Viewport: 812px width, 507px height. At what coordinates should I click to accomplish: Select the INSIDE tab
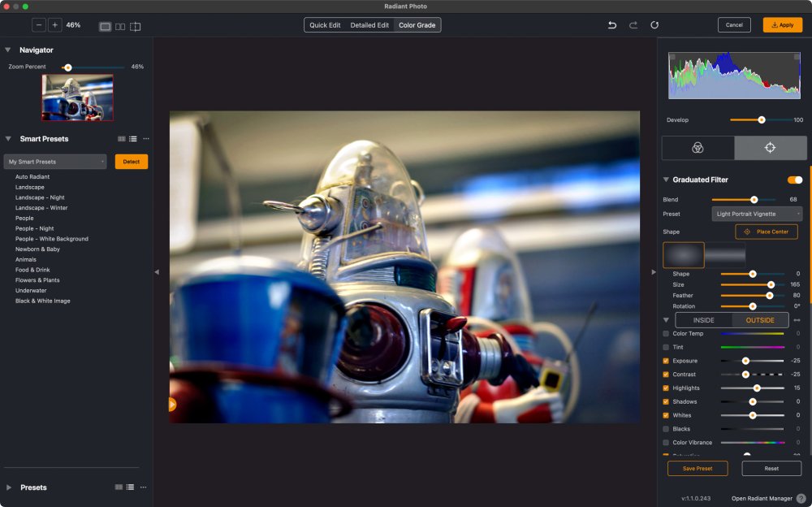[703, 320]
